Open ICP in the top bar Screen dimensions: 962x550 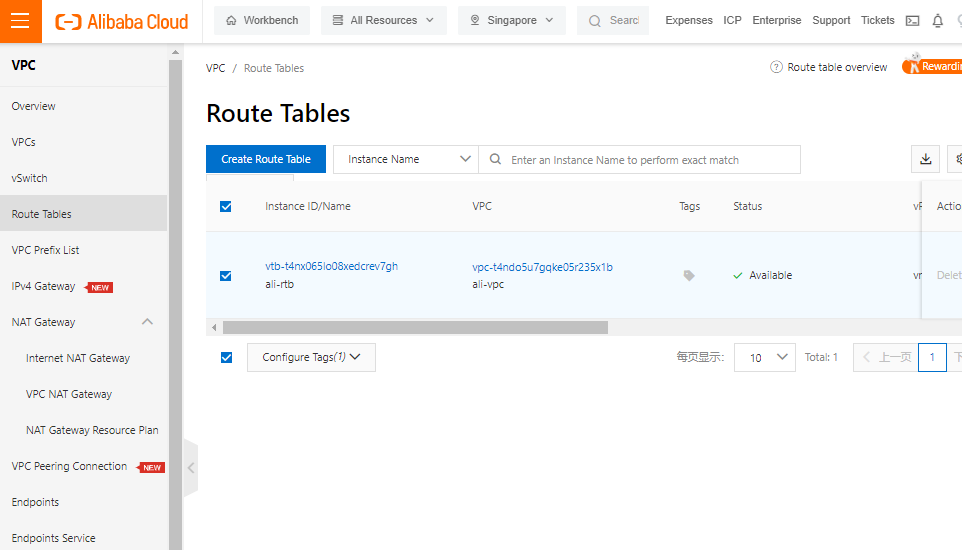pyautogui.click(x=733, y=20)
